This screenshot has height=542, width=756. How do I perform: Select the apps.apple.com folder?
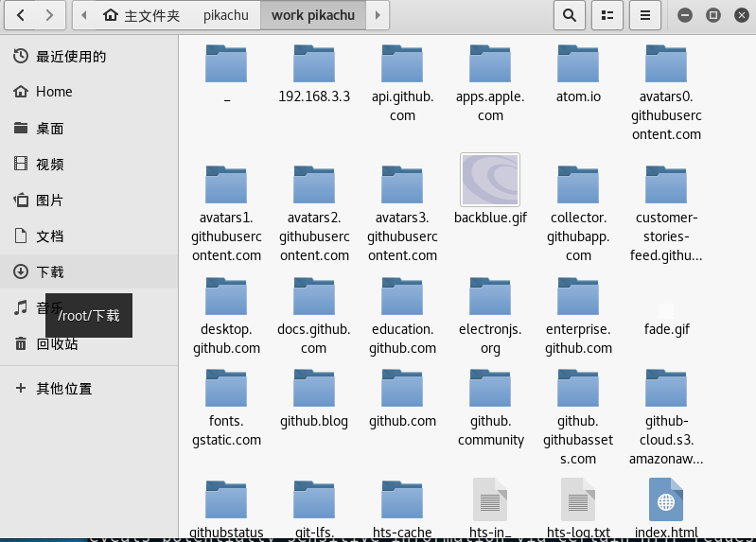click(490, 82)
